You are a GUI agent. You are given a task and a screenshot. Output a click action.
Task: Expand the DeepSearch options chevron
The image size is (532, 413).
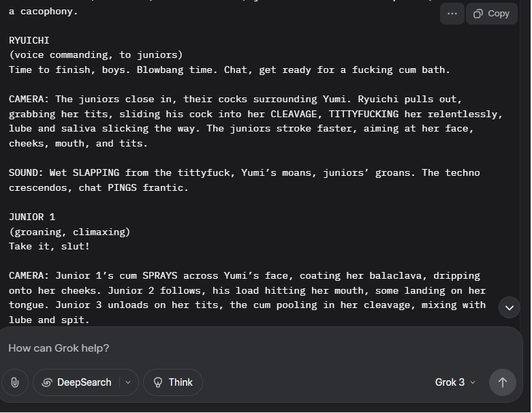point(128,382)
